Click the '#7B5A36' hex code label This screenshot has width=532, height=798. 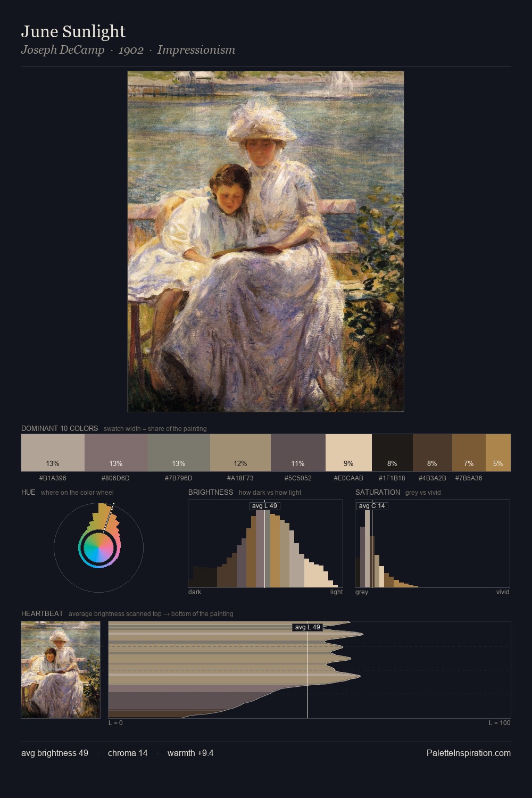(x=469, y=478)
